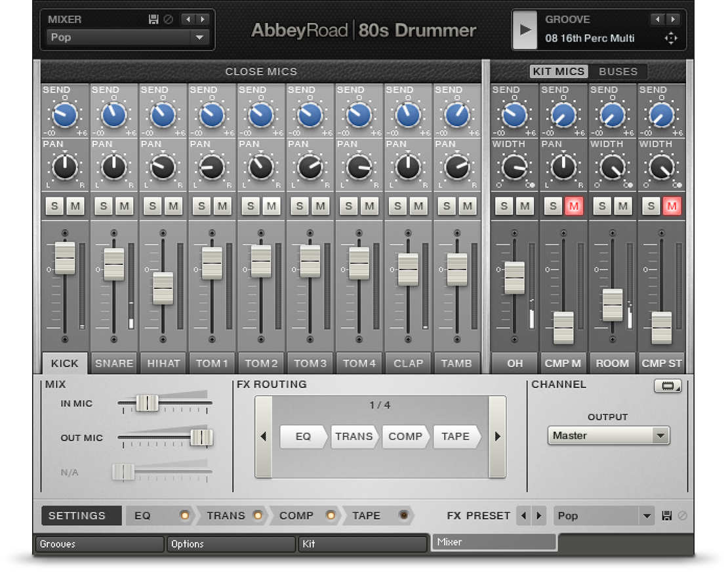This screenshot has height=577, width=728.
Task: Click the TRANS block in FX routing
Action: (354, 436)
